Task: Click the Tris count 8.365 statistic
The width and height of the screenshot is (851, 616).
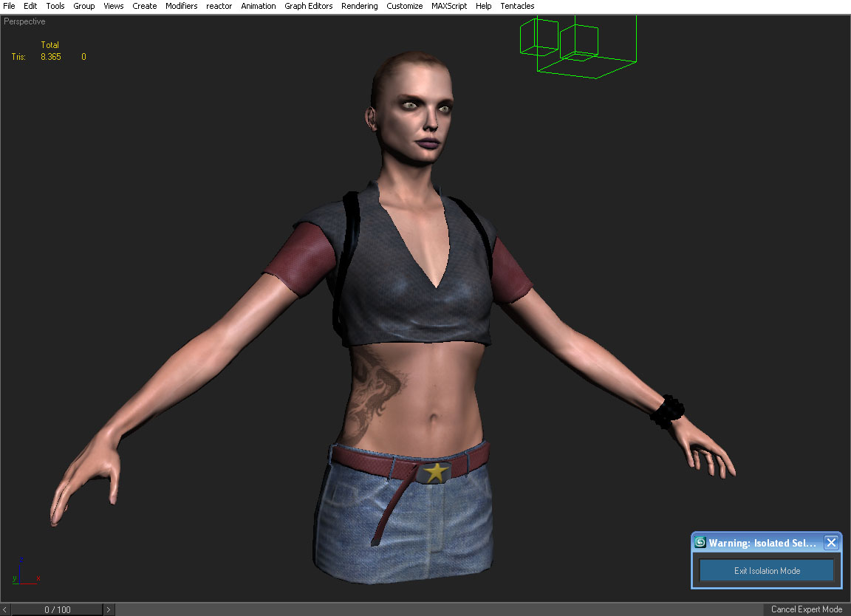Action: [50, 56]
